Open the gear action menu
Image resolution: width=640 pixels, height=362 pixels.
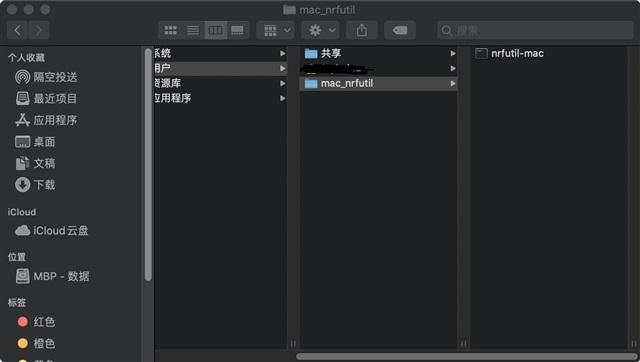(x=320, y=30)
